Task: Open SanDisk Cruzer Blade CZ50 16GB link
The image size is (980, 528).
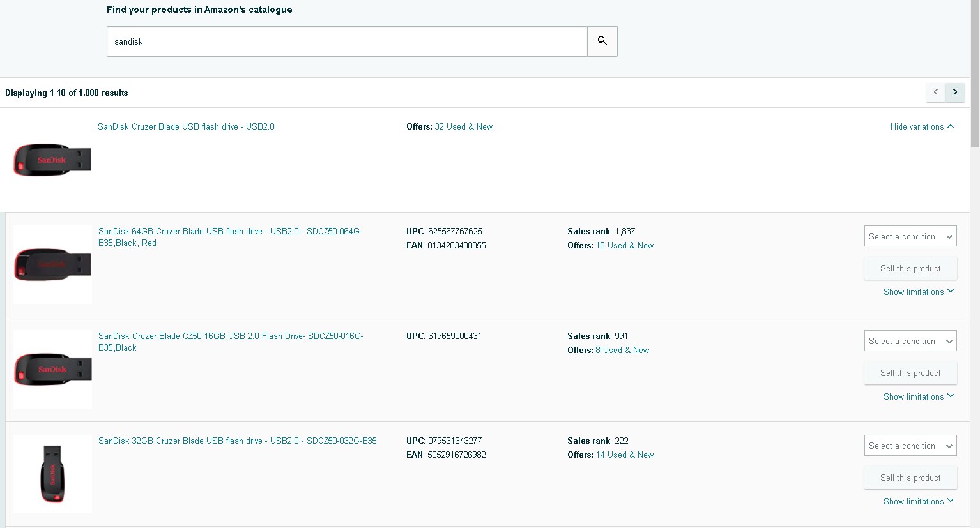Action: coord(231,342)
